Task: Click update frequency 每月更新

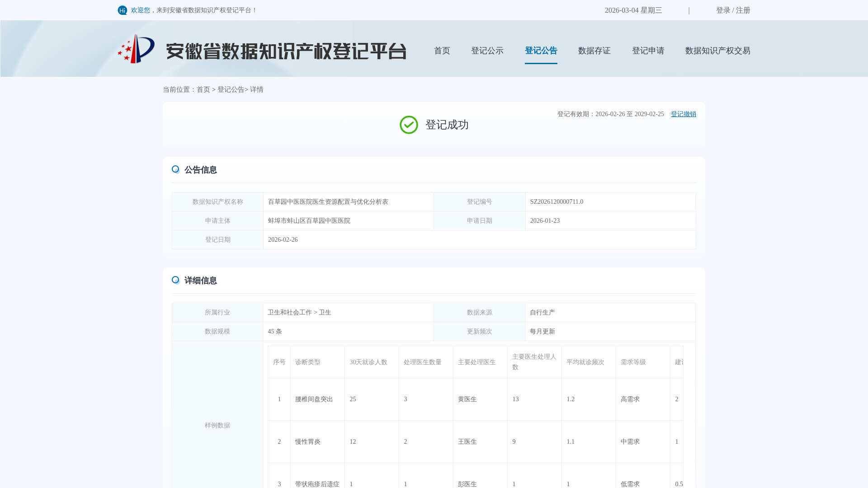Action: coord(542,332)
